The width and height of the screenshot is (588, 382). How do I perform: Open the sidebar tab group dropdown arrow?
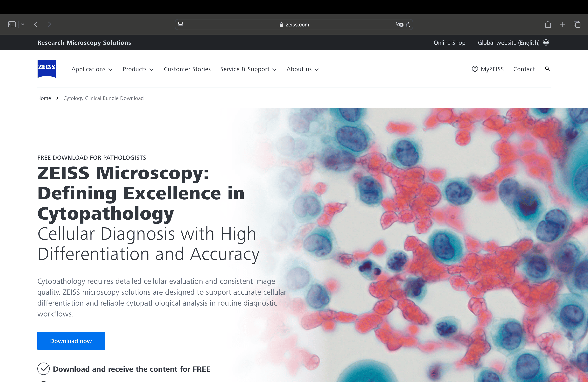pyautogui.click(x=23, y=24)
